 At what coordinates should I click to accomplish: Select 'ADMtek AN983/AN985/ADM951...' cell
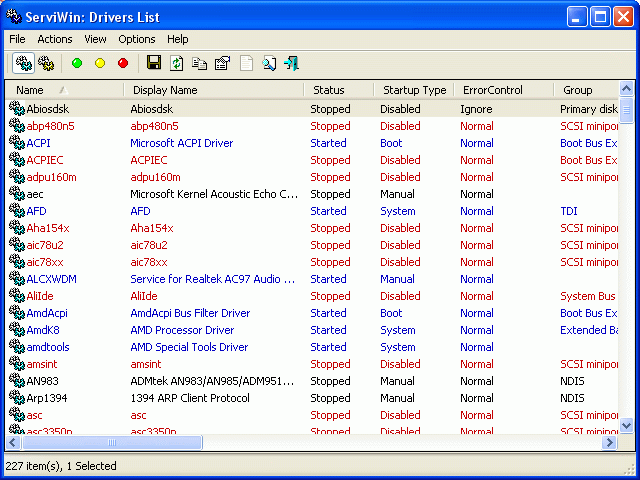click(212, 381)
